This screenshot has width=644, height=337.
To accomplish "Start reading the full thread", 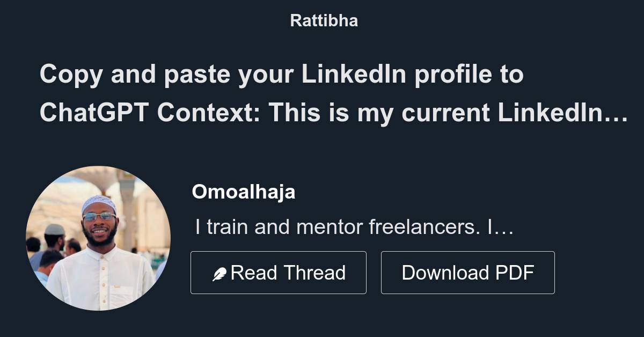I will [279, 272].
